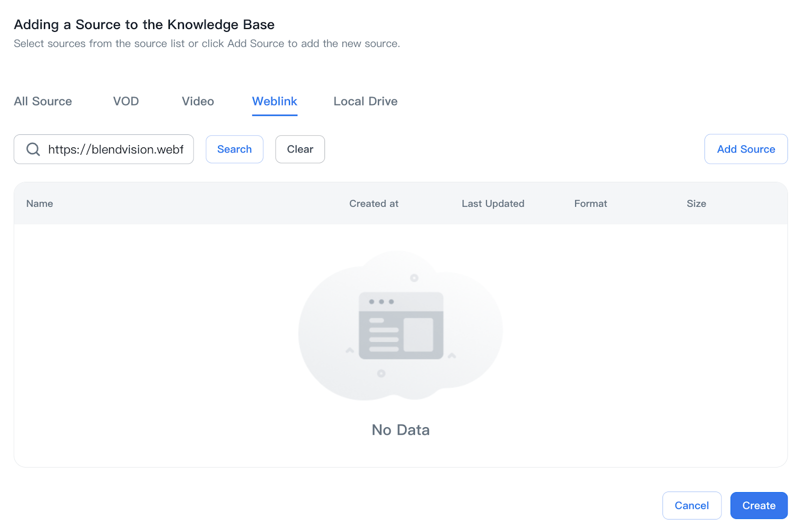
Task: Open the VOD tab
Action: click(126, 101)
